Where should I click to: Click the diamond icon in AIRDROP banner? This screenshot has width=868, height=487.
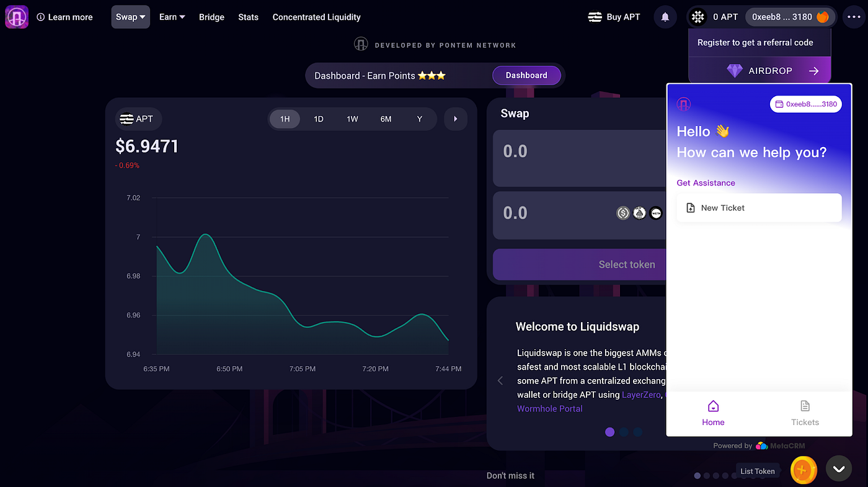[735, 71]
